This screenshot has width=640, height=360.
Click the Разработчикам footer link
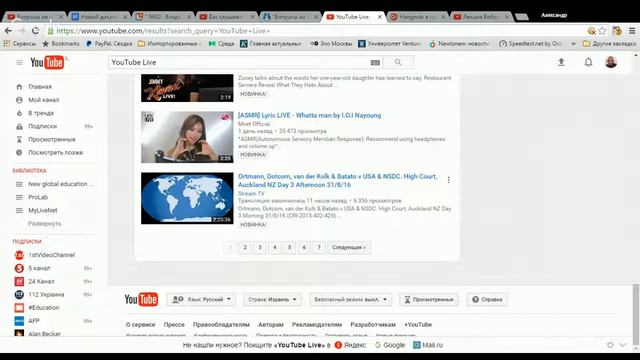pyautogui.click(x=373, y=324)
